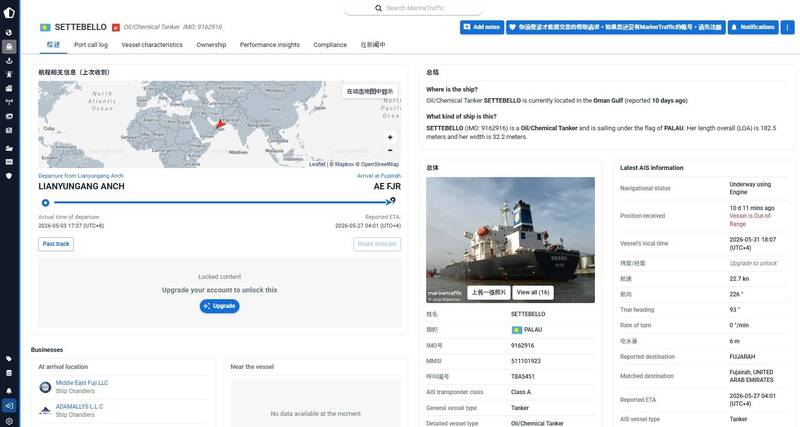Switch to the Port call log tab
The height and width of the screenshot is (427, 800).
tap(91, 45)
